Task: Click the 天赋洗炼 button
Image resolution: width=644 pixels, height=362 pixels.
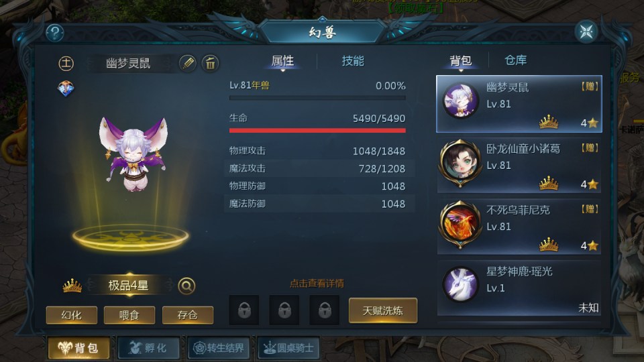Action: click(x=383, y=310)
